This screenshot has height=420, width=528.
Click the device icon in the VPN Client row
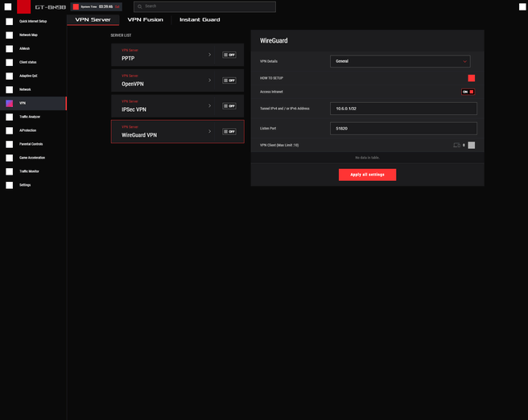(456, 145)
